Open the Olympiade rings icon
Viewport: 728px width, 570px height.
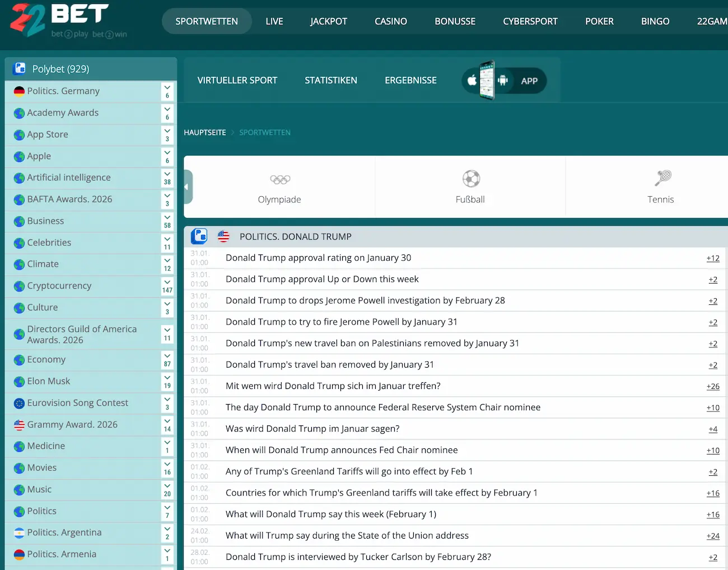279,179
